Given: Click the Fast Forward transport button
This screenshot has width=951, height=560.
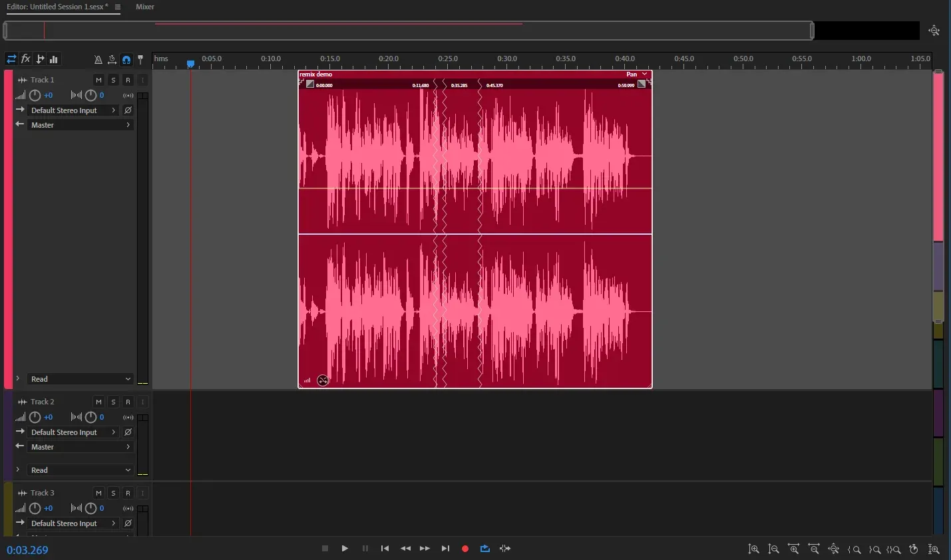Looking at the screenshot, I should [x=425, y=549].
